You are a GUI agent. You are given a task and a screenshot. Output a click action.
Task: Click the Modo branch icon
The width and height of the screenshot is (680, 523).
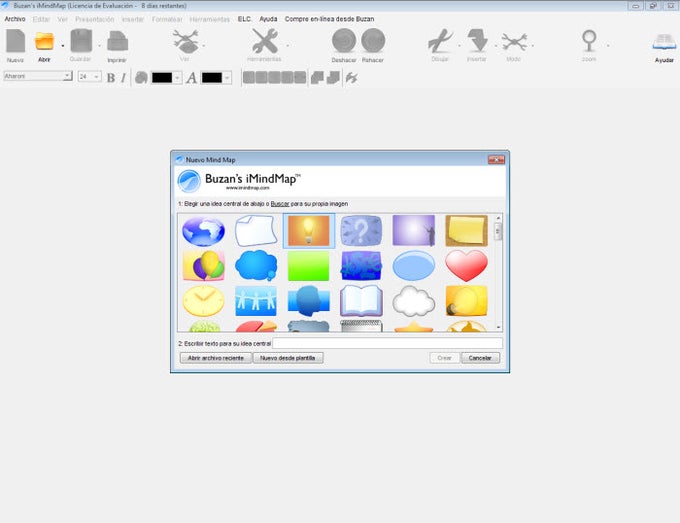coord(514,42)
